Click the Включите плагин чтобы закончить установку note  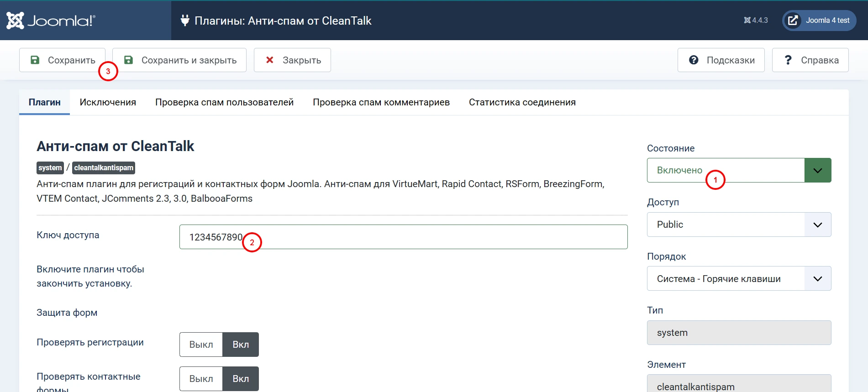click(x=90, y=276)
